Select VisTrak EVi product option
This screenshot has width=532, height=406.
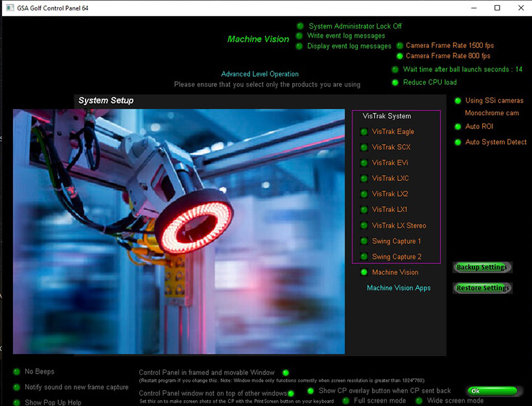364,163
